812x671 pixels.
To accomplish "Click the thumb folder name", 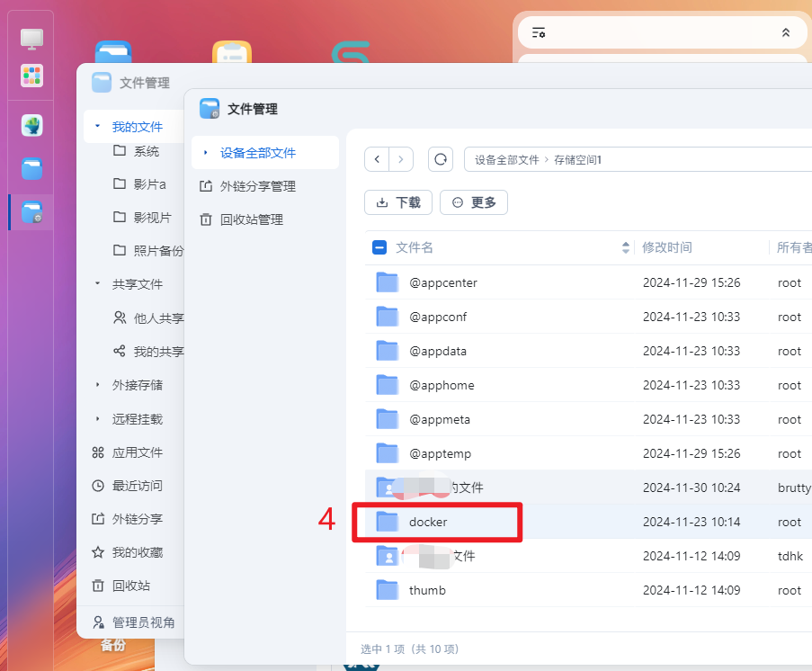I will pyautogui.click(x=427, y=590).
